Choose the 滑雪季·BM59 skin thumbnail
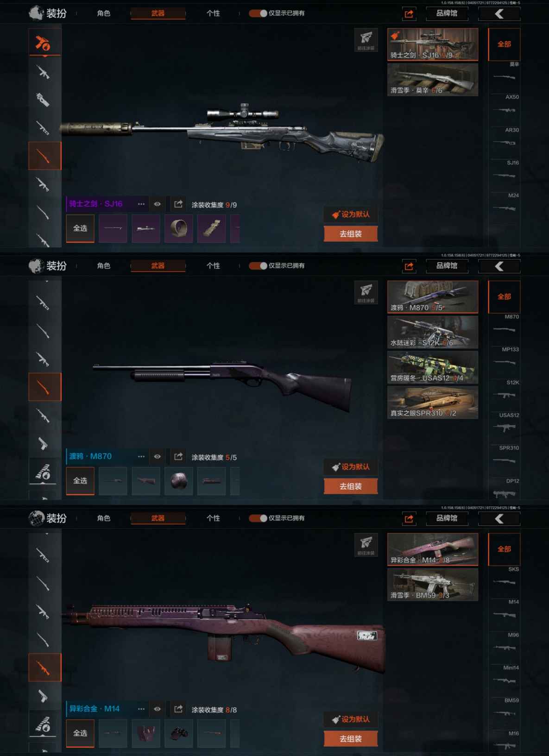 coord(433,585)
